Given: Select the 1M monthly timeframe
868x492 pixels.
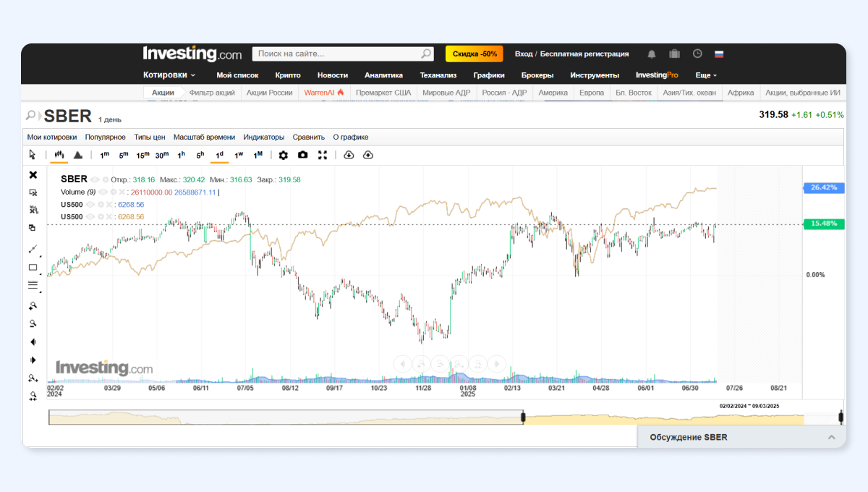Looking at the screenshot, I should [x=258, y=155].
